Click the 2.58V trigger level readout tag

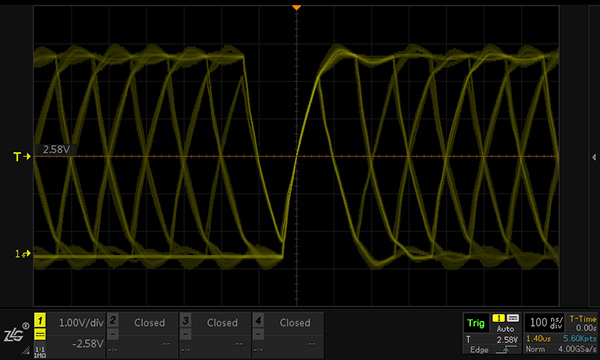coord(56,149)
